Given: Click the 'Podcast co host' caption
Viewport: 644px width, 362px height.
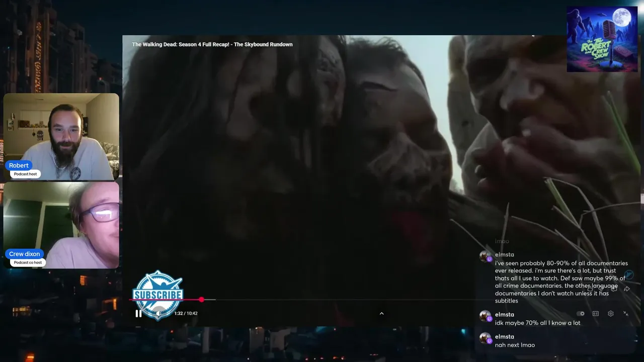Looking at the screenshot, I should pos(28,262).
